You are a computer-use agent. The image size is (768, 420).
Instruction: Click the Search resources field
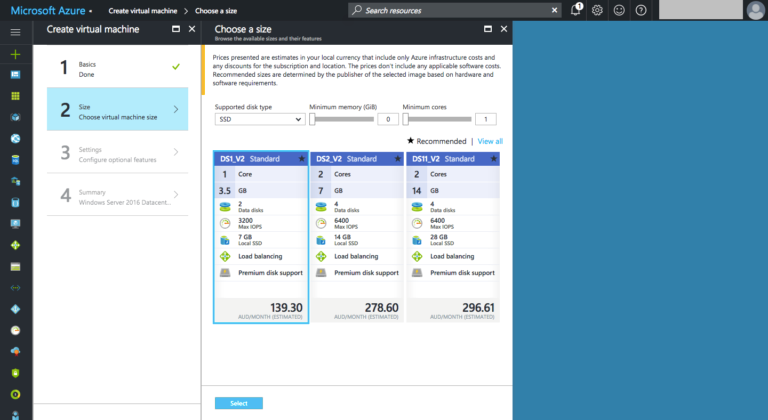[454, 10]
